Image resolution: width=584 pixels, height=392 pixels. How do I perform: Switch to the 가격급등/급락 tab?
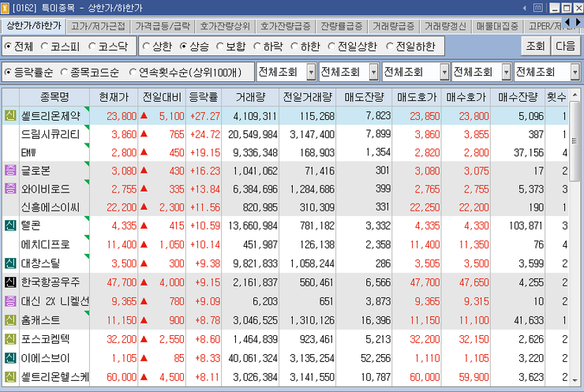[x=163, y=26]
